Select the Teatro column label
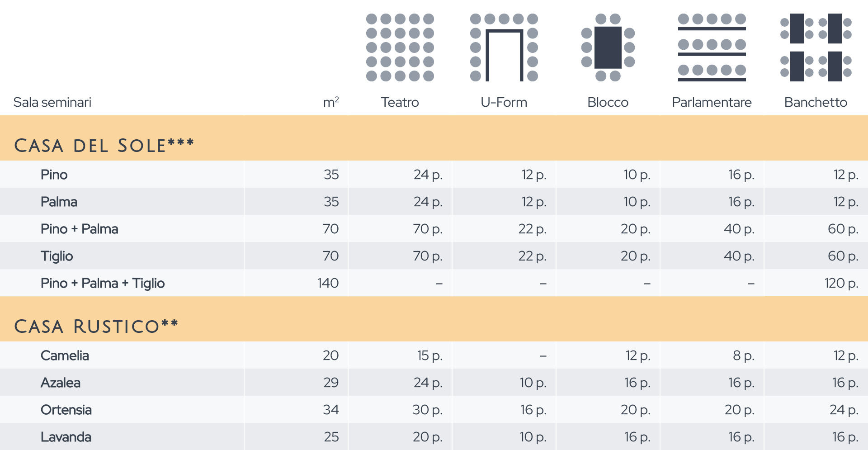Viewport: 868px width, 450px height. 400,102
